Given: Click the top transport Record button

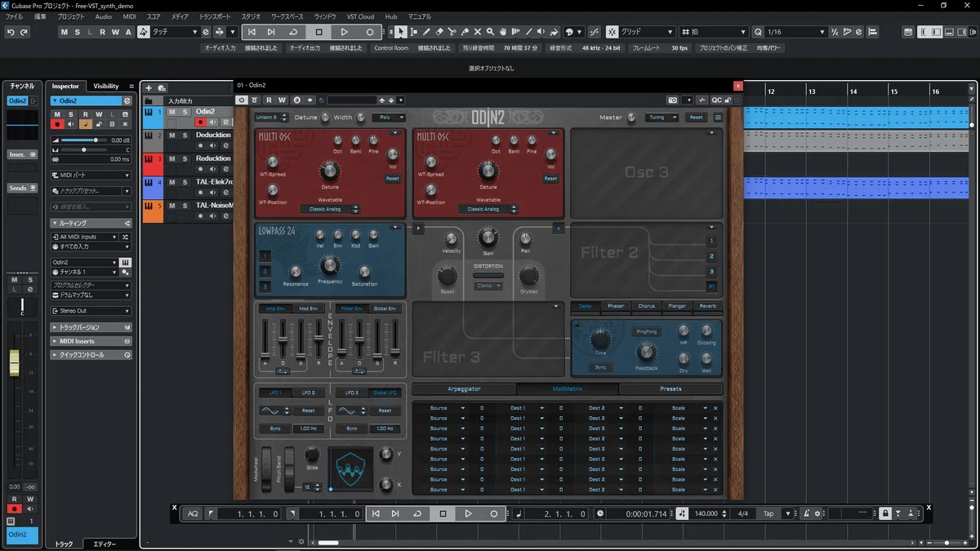Looking at the screenshot, I should coord(369,32).
